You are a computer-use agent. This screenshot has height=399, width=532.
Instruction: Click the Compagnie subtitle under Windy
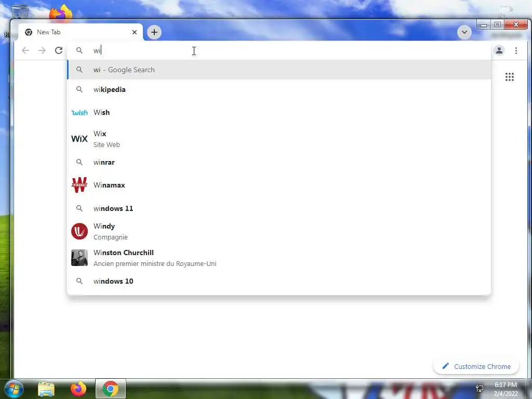coord(111,237)
